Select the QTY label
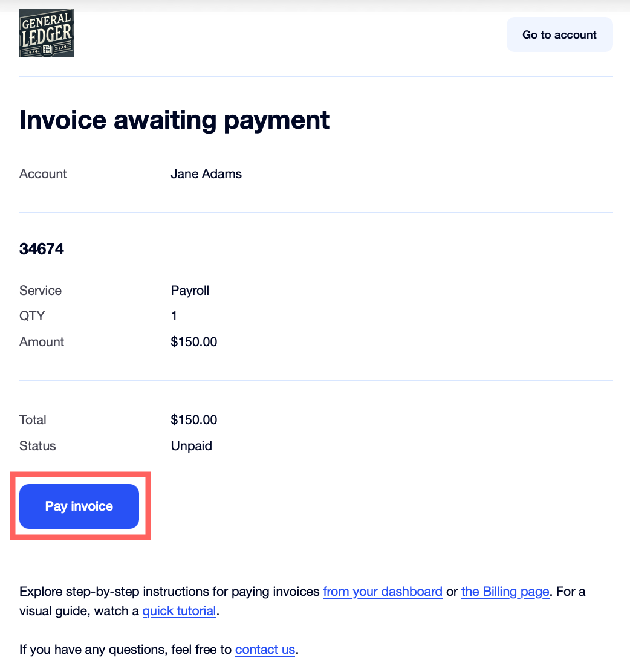This screenshot has width=630, height=672. 32,316
